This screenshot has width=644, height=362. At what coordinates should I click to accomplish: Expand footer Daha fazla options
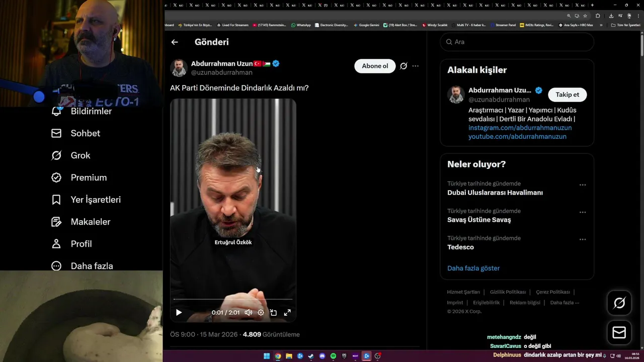pyautogui.click(x=565, y=303)
